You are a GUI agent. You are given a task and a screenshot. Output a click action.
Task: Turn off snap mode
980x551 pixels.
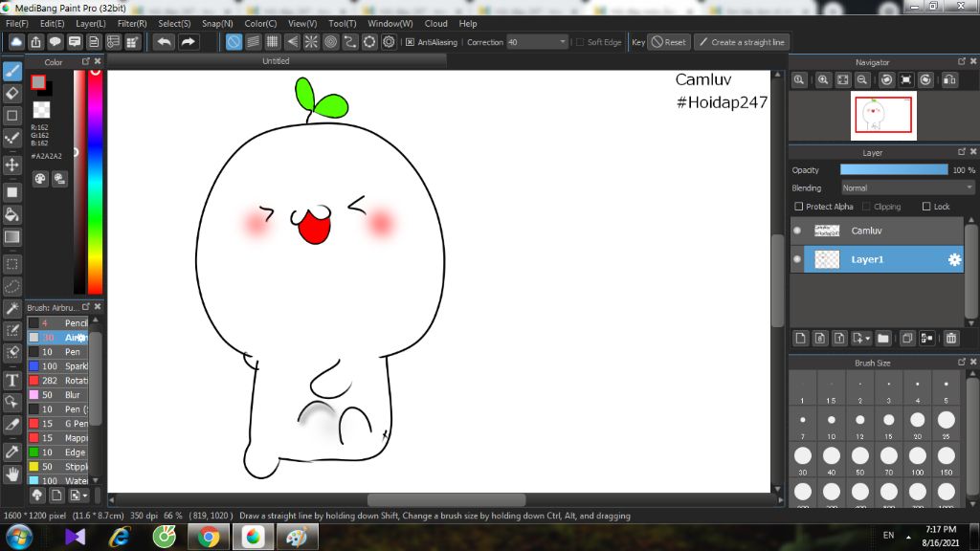pyautogui.click(x=234, y=42)
